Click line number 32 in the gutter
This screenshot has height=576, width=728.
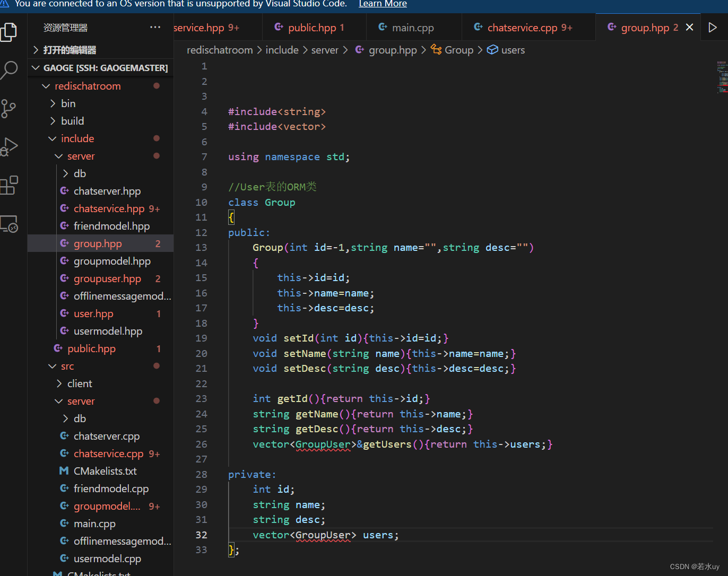click(201, 535)
